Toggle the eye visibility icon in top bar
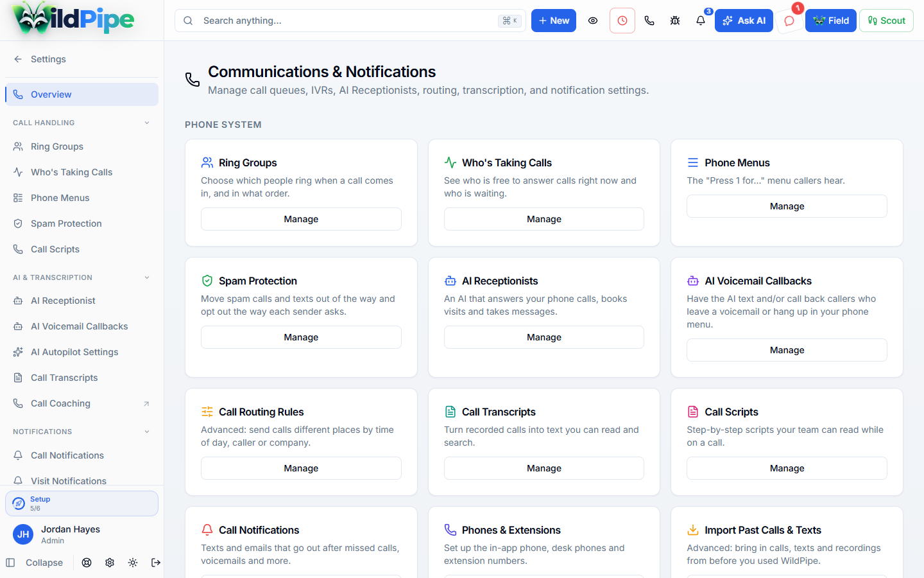The image size is (924, 578). [x=593, y=21]
